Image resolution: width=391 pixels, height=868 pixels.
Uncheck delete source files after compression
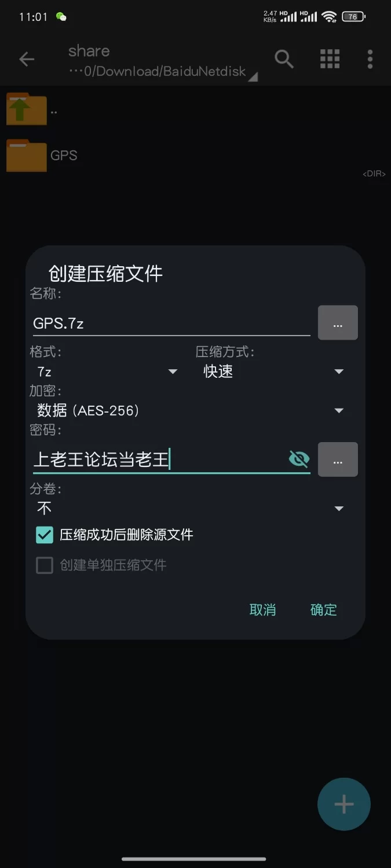(x=45, y=535)
